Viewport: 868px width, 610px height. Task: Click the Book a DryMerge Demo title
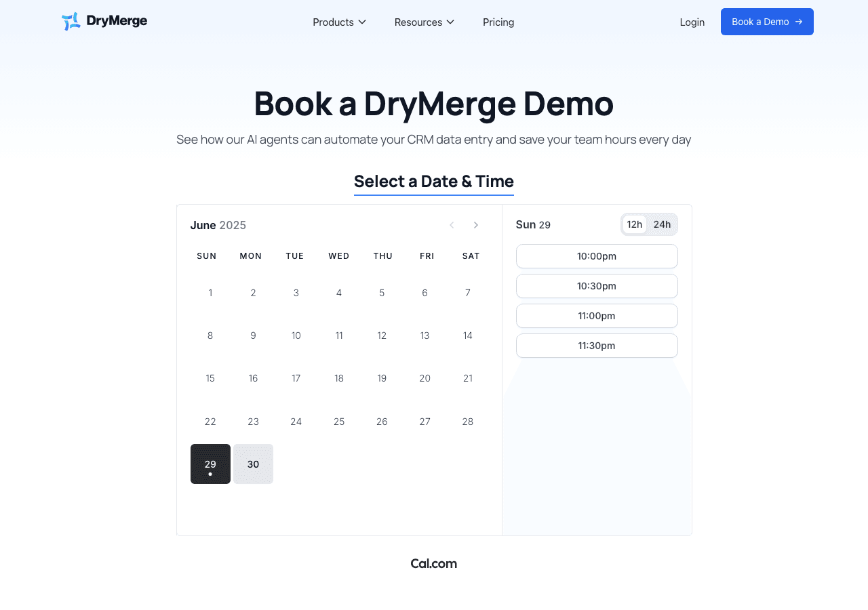tap(434, 103)
